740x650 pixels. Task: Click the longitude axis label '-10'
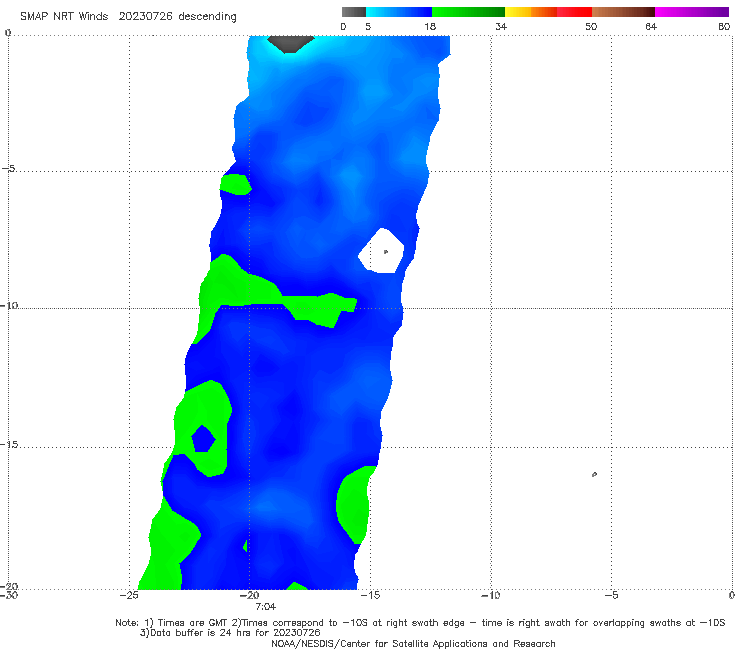click(490, 595)
